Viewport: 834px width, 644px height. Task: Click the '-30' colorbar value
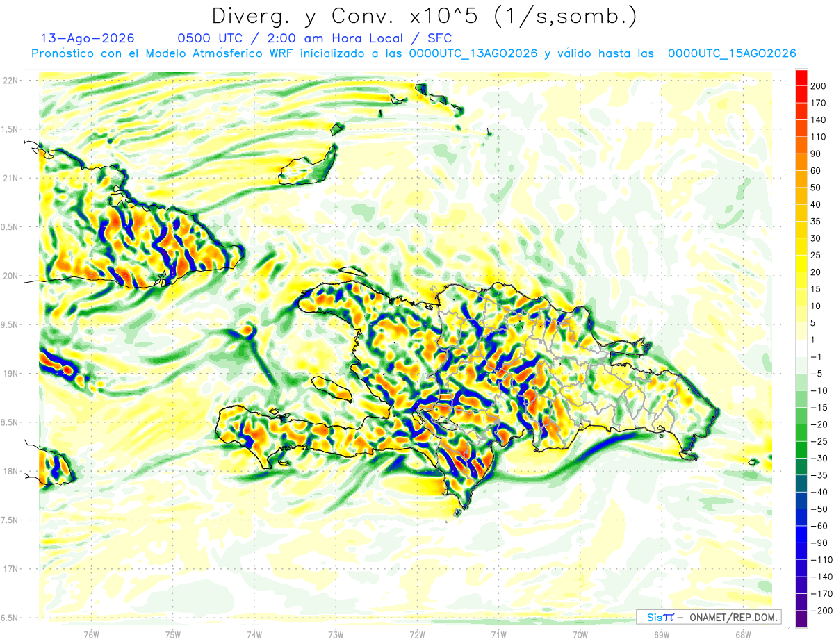(x=821, y=458)
